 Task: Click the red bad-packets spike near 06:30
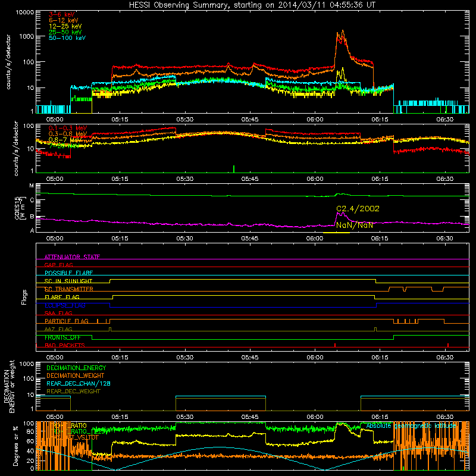[x=448, y=345]
